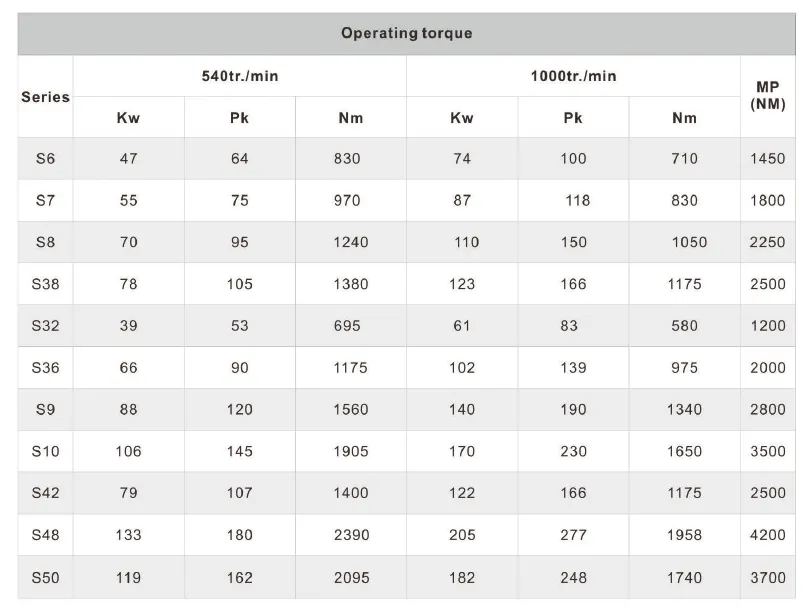Select the Nm value 2095 in S50 row
This screenshot has width=812, height=612.
(x=352, y=577)
